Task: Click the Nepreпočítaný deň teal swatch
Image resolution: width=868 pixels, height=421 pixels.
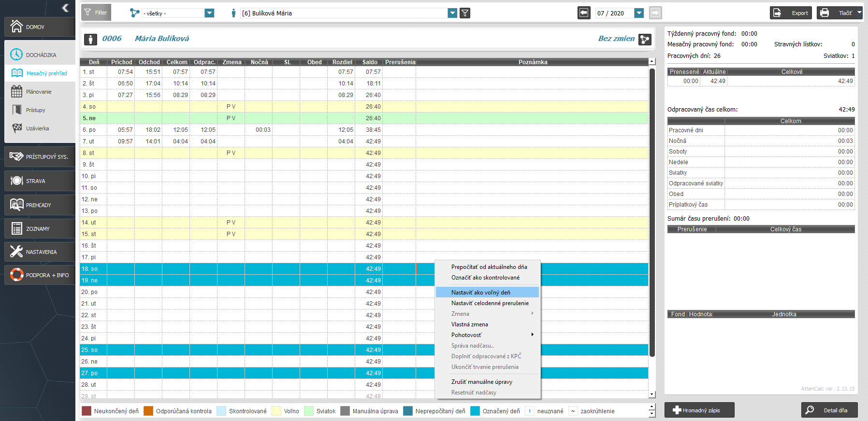Action: coord(408,411)
